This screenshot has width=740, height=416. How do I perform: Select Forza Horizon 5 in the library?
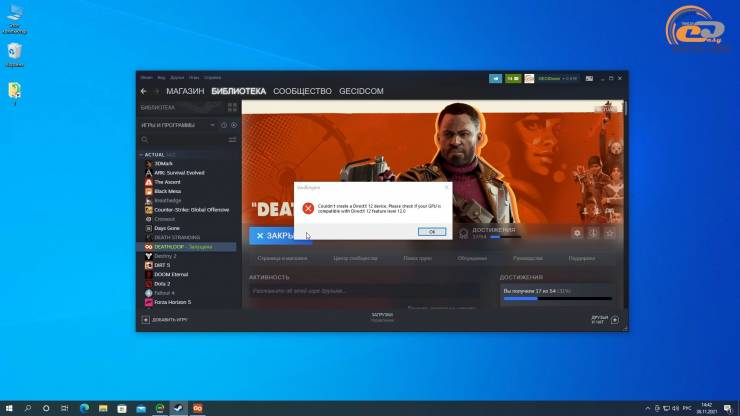tap(187, 302)
